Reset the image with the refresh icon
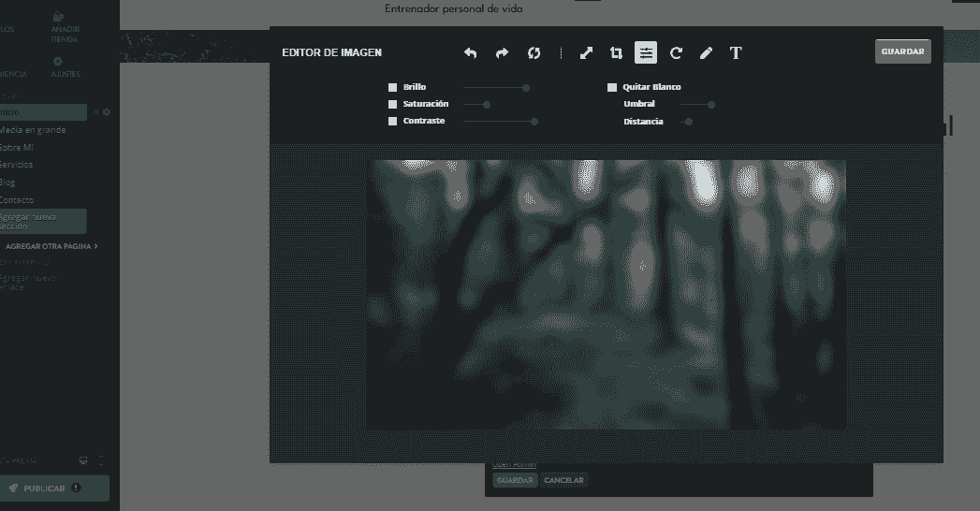The height and width of the screenshot is (511, 980). coord(534,53)
